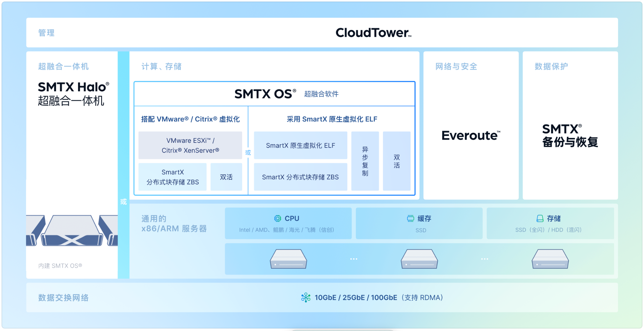The image size is (644, 331).
Task: Click the ellipsis between first two servers
Action: tap(354, 259)
